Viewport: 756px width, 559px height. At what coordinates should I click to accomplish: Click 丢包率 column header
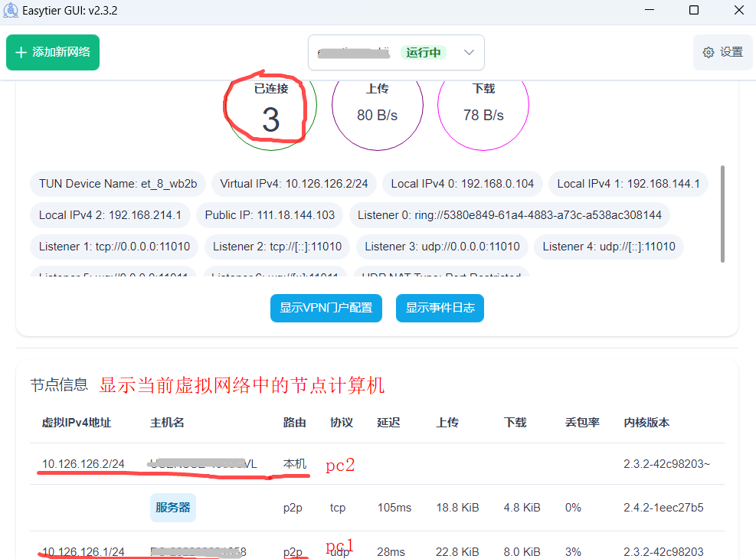(x=582, y=423)
